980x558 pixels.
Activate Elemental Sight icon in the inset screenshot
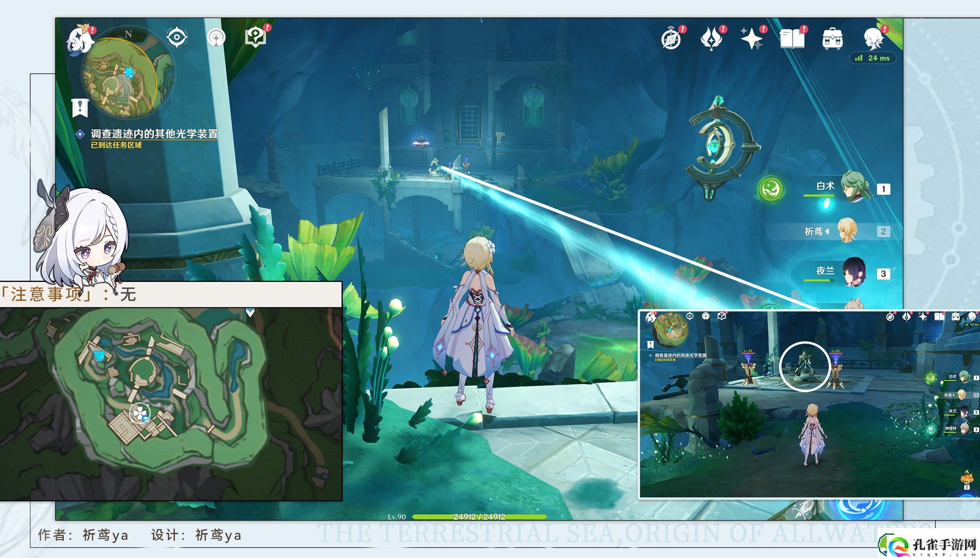coord(690,316)
